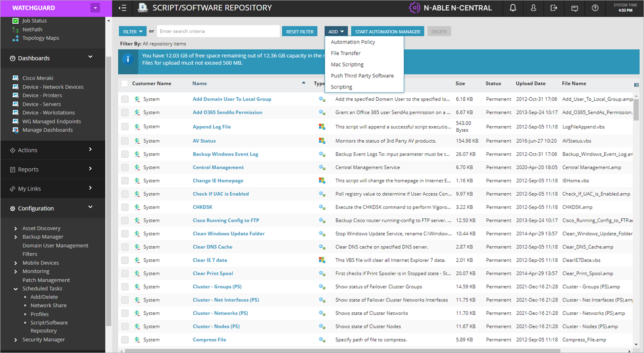Check the AV Status row checkbox
This screenshot has width=644, height=353.
click(125, 140)
